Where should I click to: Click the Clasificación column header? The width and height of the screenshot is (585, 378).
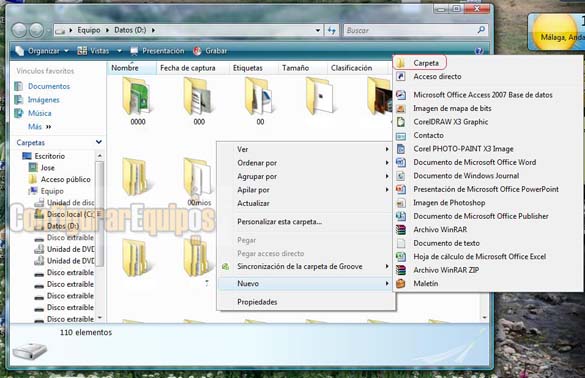356,68
